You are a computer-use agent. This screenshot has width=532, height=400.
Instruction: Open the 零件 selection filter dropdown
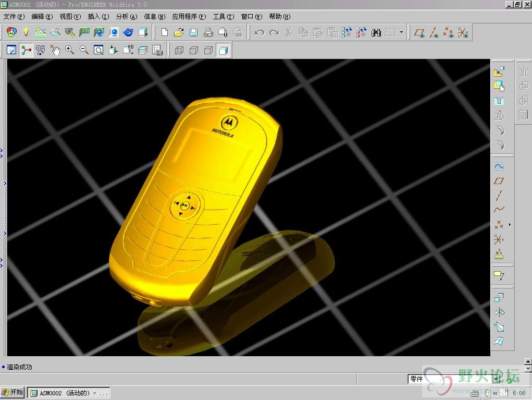tap(497, 379)
